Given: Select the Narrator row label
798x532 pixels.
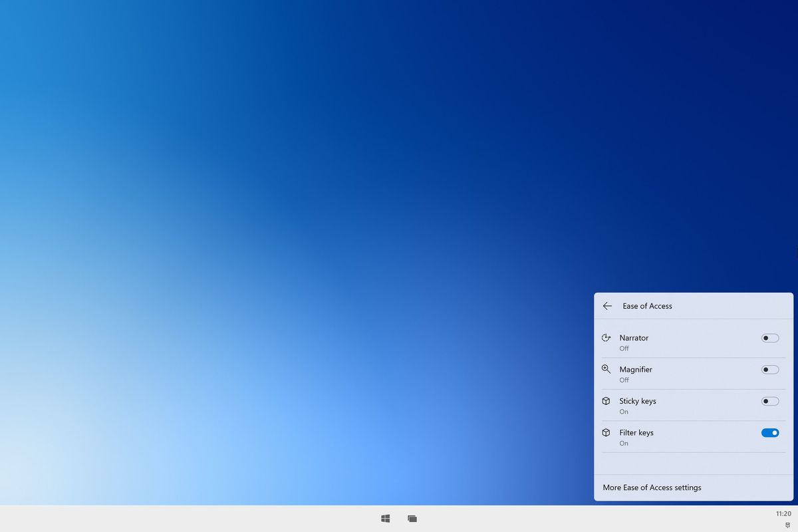Looking at the screenshot, I should (x=634, y=338).
